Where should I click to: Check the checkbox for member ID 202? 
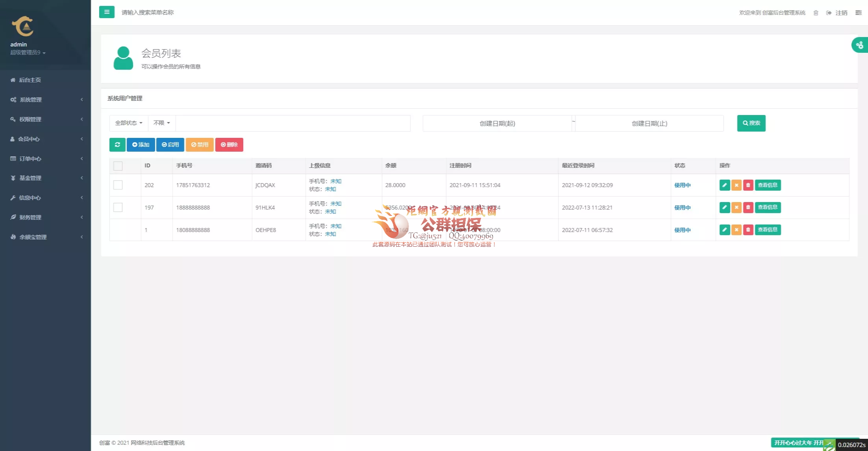(x=118, y=185)
